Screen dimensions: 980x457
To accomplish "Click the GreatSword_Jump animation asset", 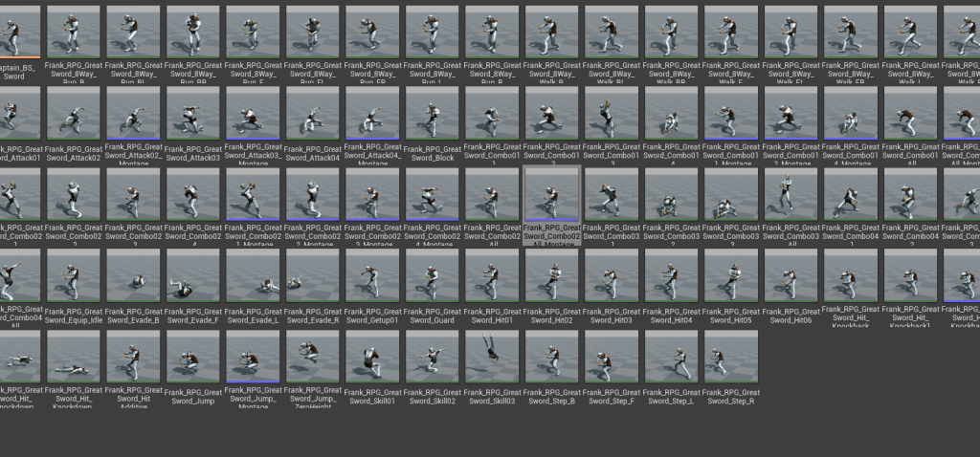I will [193, 357].
